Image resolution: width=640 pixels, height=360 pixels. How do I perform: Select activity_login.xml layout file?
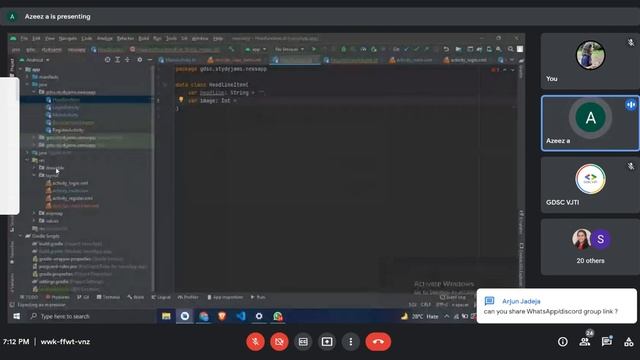(67, 183)
